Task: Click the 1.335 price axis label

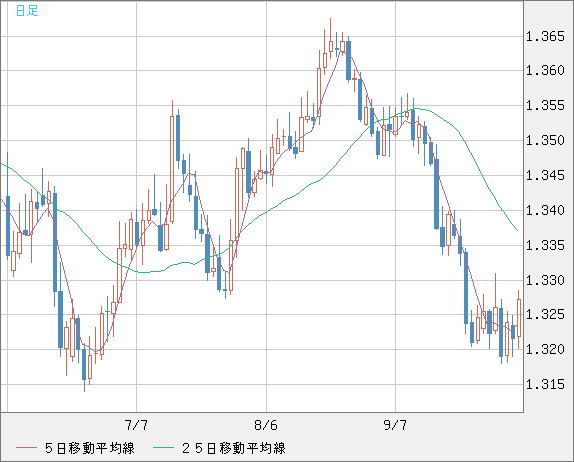Action: coord(545,245)
